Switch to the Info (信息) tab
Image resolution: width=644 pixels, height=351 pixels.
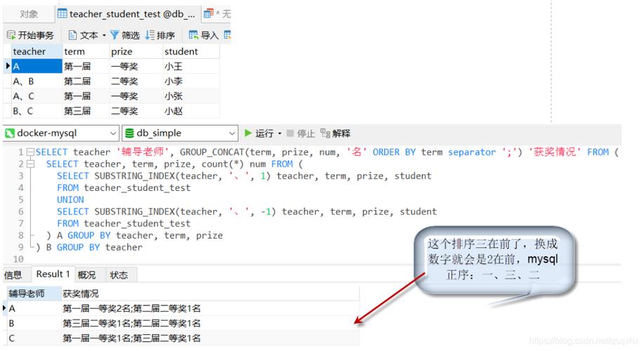pos(13,274)
